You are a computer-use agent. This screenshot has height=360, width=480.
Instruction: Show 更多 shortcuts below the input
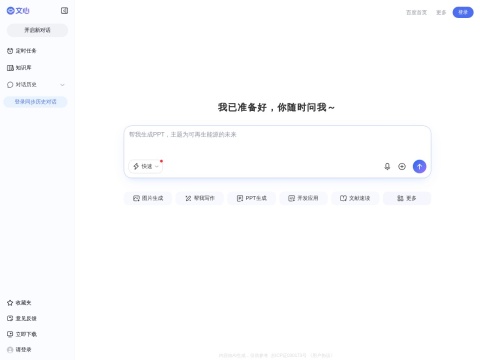click(x=407, y=198)
